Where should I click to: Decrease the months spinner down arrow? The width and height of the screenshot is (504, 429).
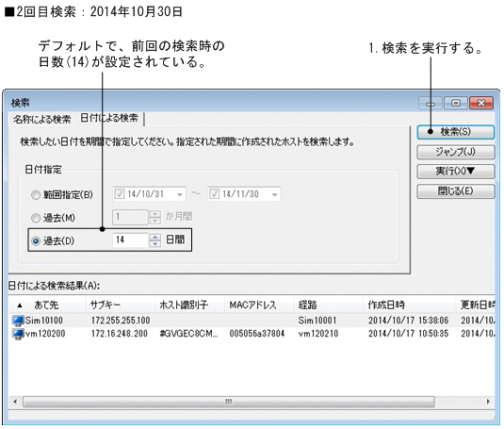[154, 221]
